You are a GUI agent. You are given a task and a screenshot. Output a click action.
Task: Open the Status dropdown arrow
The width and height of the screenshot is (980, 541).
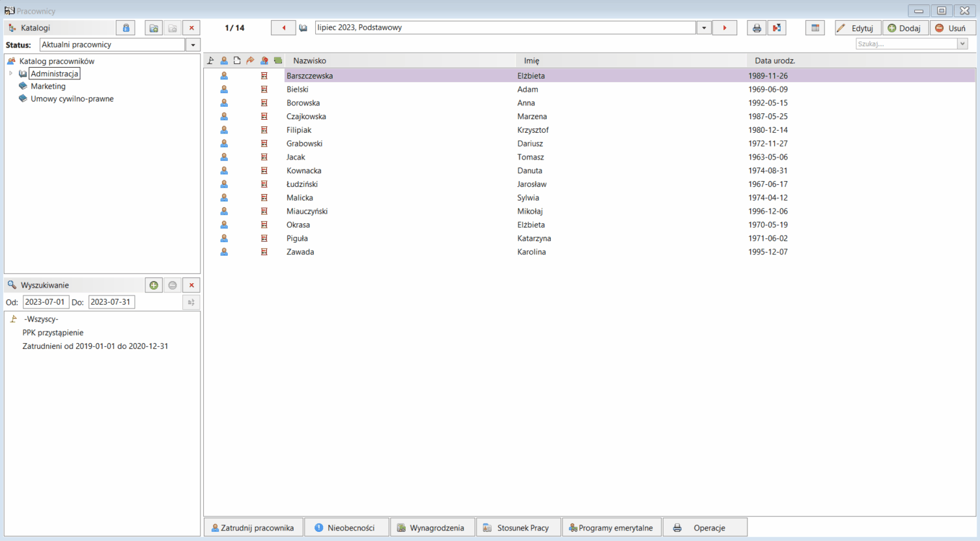pos(193,45)
